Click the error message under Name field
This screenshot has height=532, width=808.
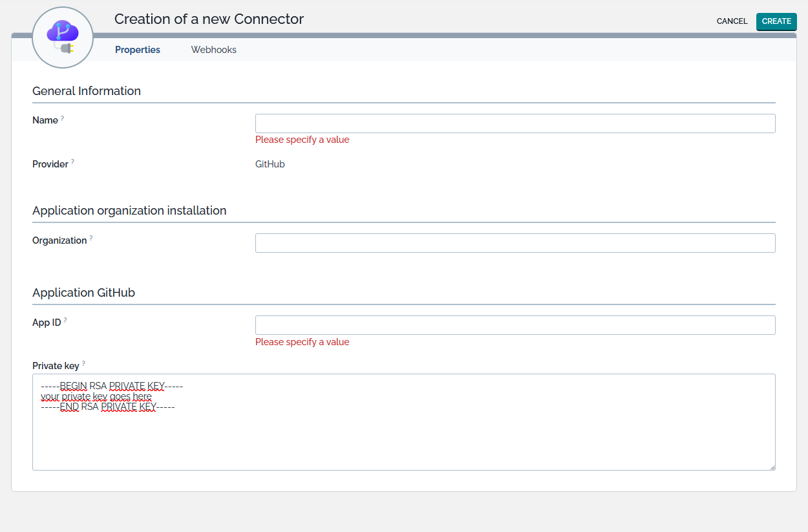(302, 140)
